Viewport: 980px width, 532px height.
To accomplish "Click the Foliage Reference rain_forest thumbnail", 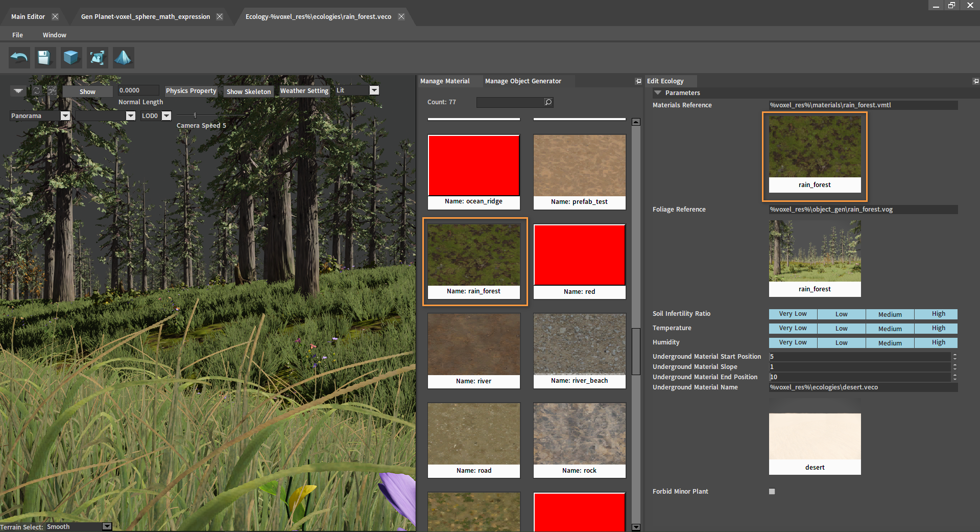I will click(815, 259).
